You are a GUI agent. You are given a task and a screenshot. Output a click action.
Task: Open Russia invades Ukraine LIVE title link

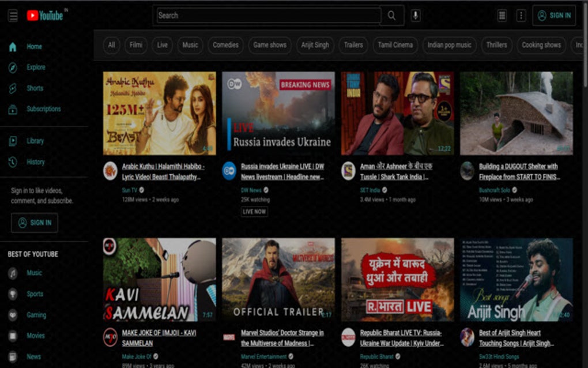coord(282,171)
